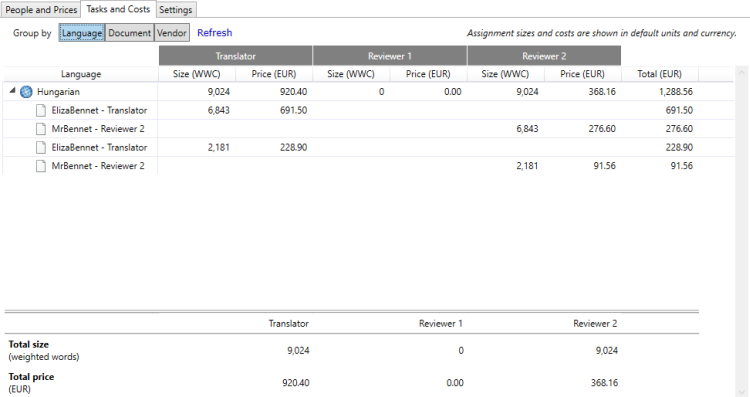Viewport: 750px width, 397px height.
Task: Open the Settings tab
Action: tap(176, 10)
